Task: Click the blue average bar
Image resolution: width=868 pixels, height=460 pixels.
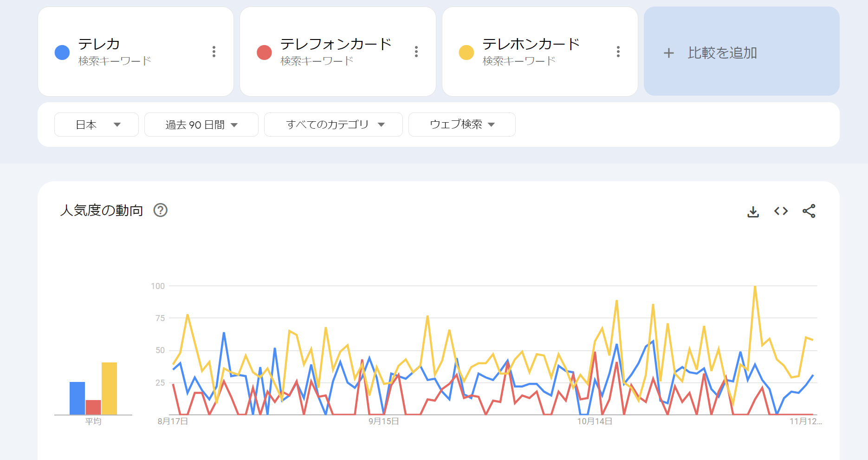Action: coord(77,398)
